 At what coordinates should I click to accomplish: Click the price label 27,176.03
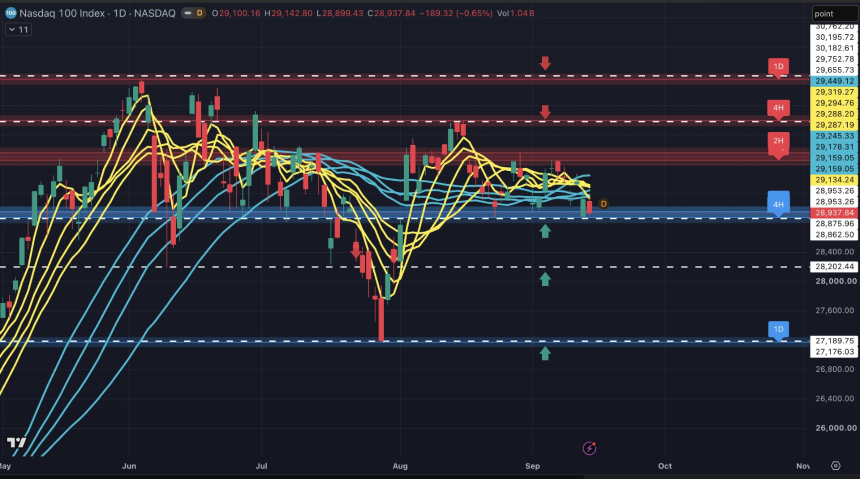[x=834, y=352]
